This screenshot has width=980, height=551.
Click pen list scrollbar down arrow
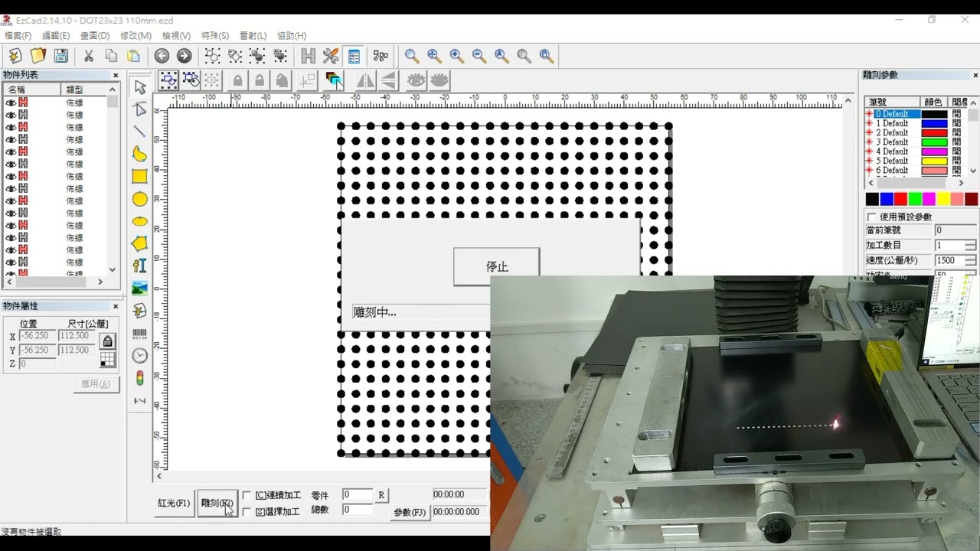973,171
